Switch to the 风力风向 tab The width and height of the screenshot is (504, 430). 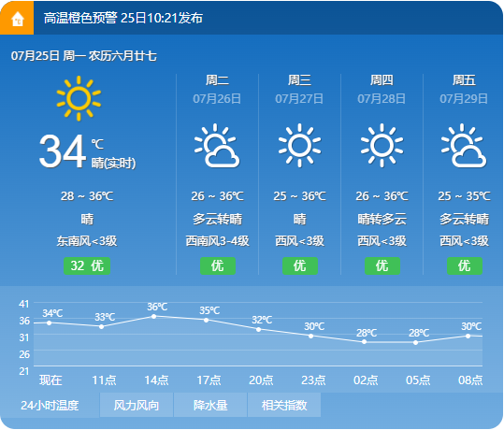point(137,405)
